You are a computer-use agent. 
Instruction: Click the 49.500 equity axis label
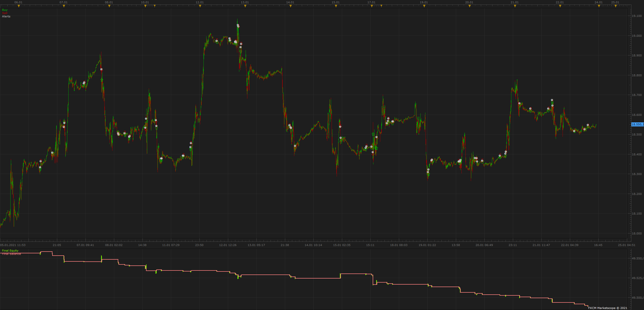click(637, 298)
